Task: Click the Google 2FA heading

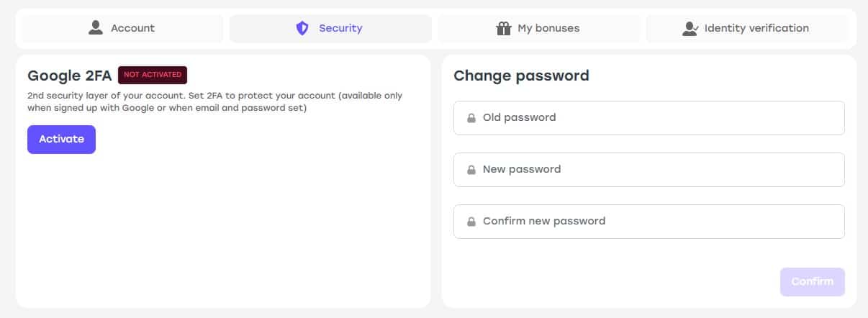Action: tap(70, 76)
